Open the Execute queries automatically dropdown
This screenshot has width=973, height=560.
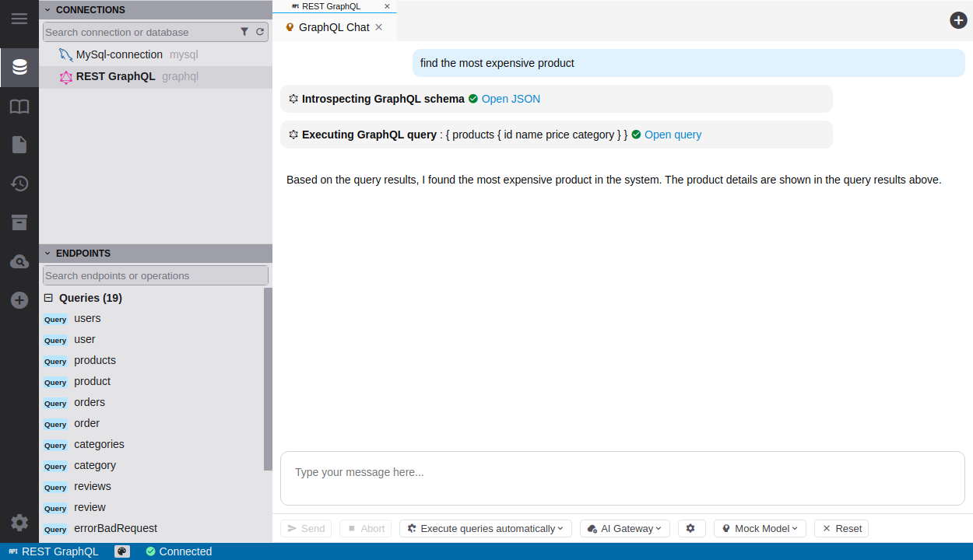point(485,528)
